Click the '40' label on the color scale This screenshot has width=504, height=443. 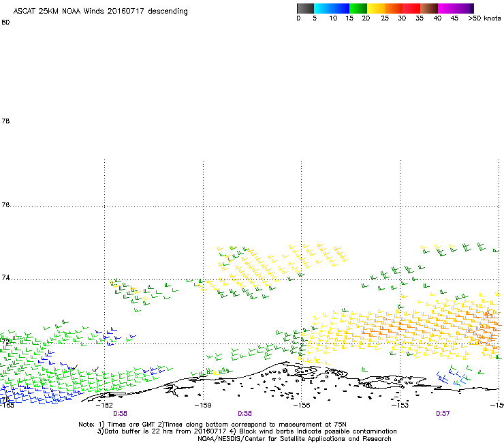pyautogui.click(x=437, y=18)
